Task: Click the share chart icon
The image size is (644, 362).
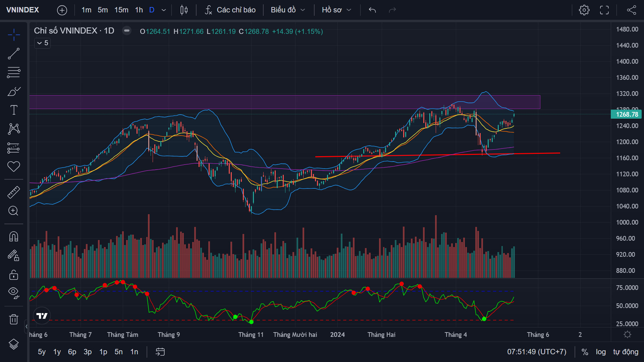Action: (632, 10)
